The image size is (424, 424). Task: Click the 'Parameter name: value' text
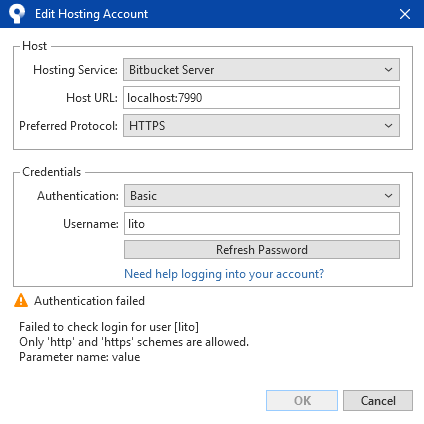(x=80, y=357)
